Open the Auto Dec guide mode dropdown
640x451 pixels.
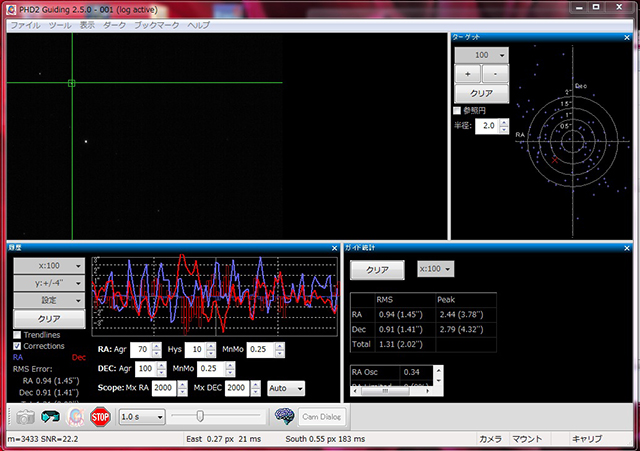click(x=286, y=388)
